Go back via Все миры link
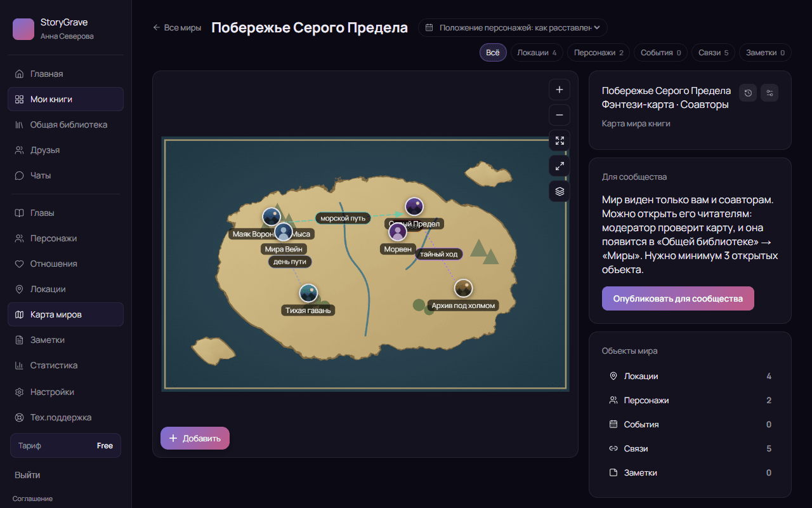This screenshot has height=508, width=812. (x=177, y=28)
